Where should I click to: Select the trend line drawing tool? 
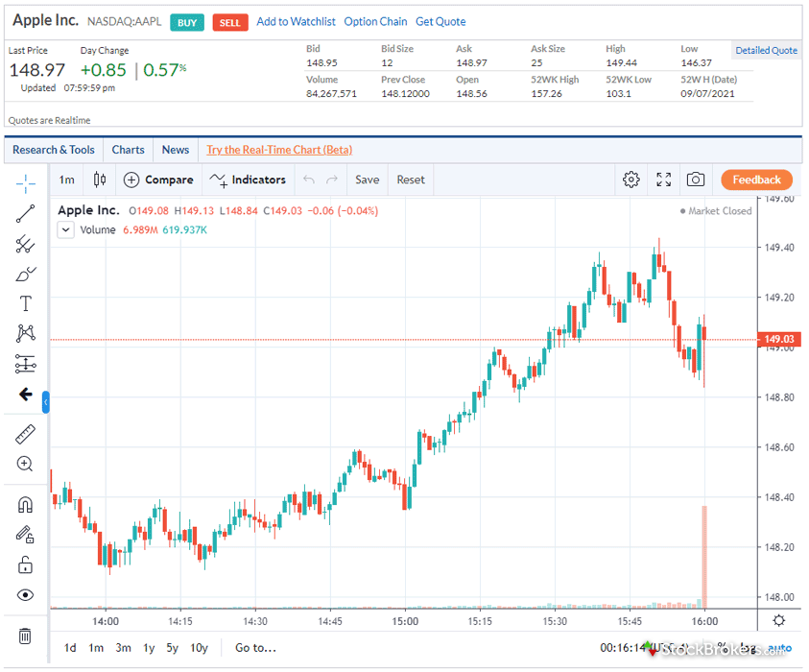tap(26, 214)
